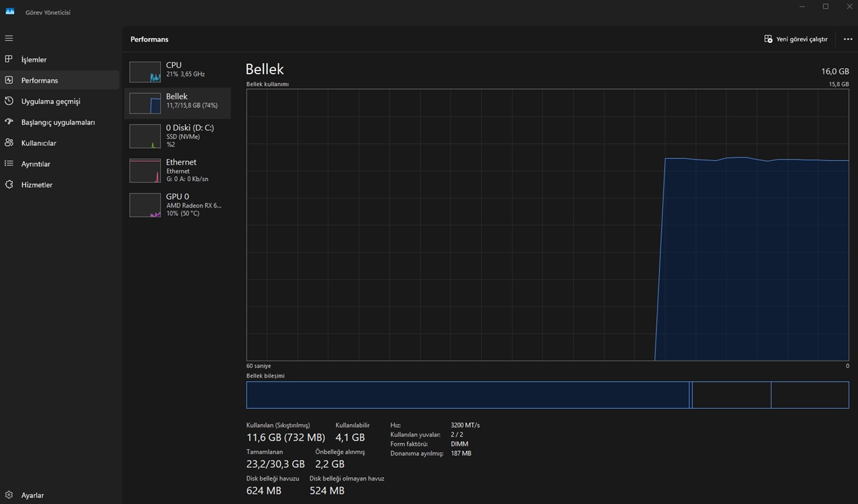Toggle the hamburger navigation menu
The height and width of the screenshot is (504, 858).
[9, 38]
